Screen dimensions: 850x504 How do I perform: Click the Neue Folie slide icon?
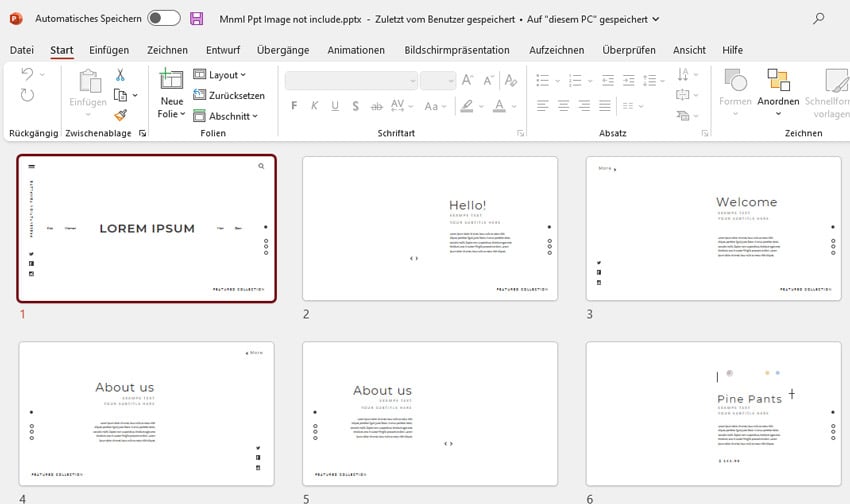pos(171,79)
